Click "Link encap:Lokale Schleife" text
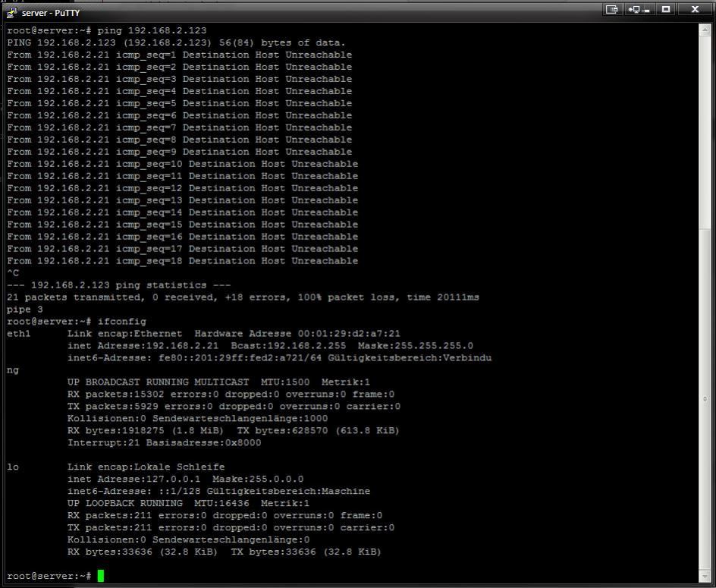This screenshot has height=588, width=716. 146,467
